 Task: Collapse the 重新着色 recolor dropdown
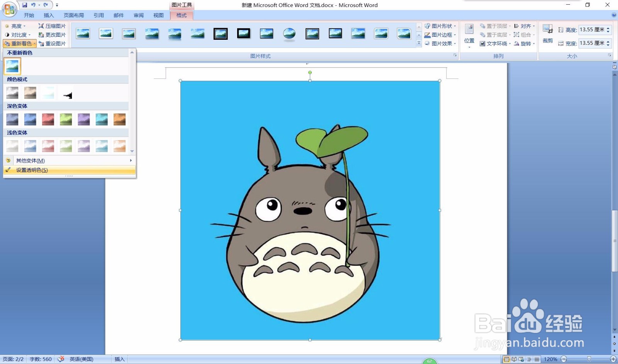click(20, 44)
